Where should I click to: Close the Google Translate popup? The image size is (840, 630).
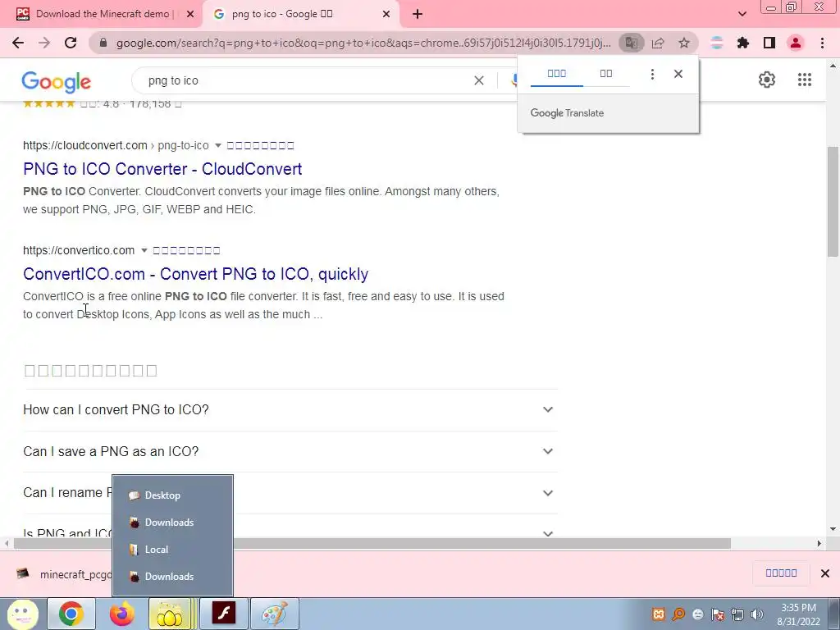coord(678,74)
